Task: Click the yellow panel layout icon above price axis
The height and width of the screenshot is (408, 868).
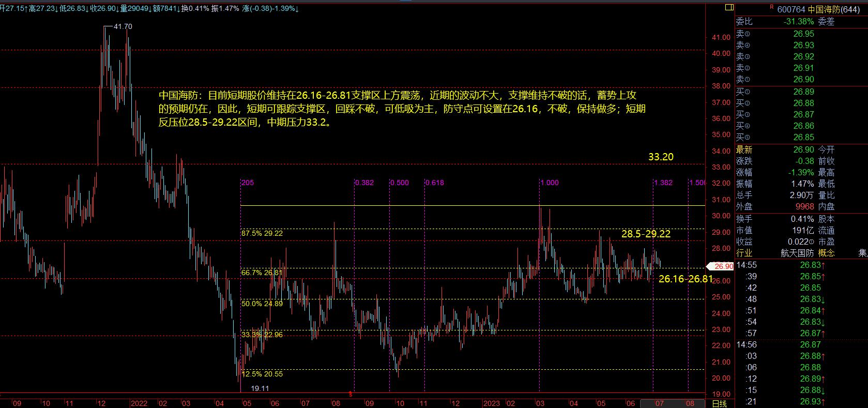Action: (729, 8)
